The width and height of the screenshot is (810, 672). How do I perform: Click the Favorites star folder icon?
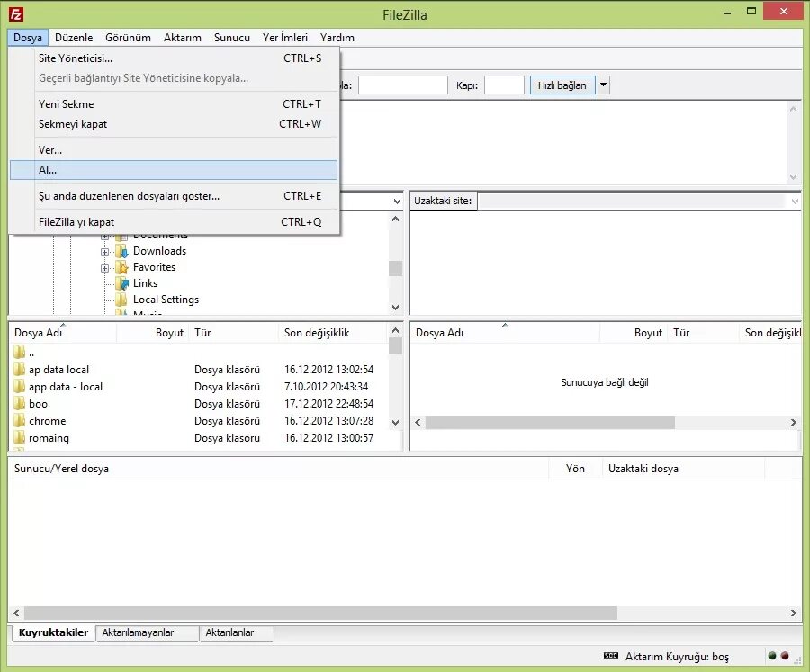pyautogui.click(x=121, y=267)
